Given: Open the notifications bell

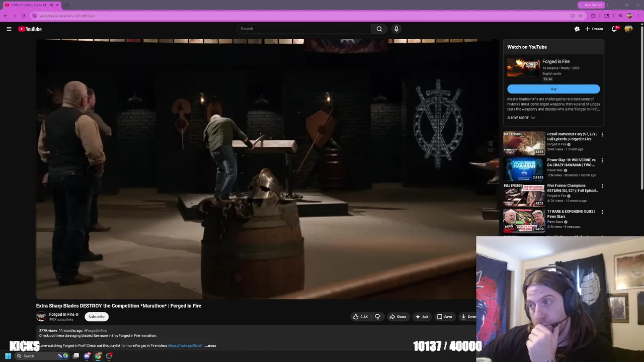Looking at the screenshot, I should [x=614, y=29].
